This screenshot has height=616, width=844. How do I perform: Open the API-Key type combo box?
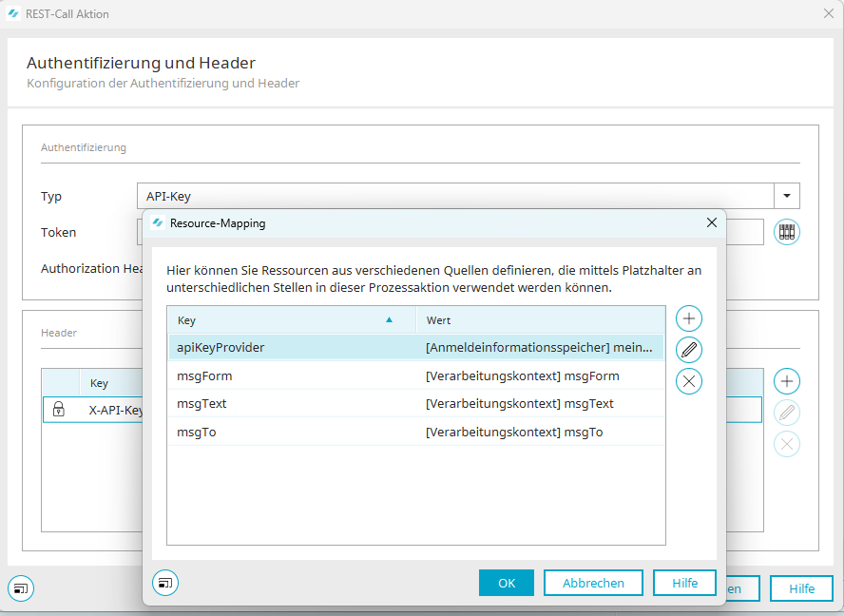click(456, 196)
